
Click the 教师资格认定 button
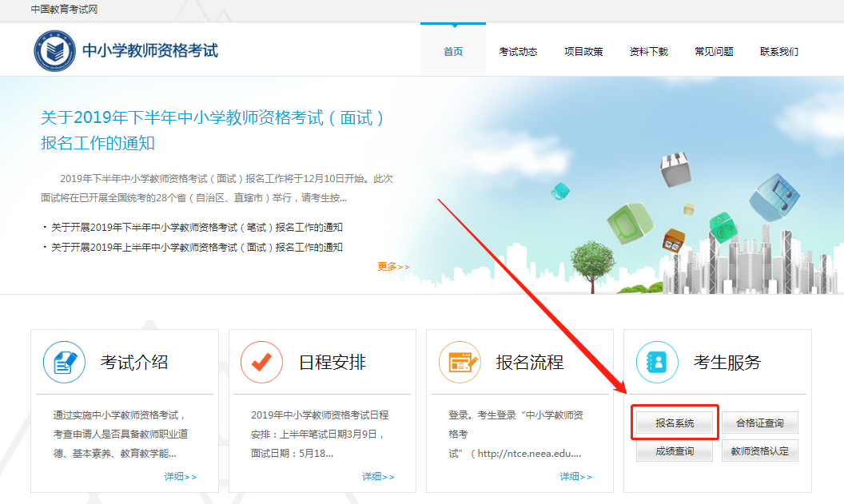759,451
